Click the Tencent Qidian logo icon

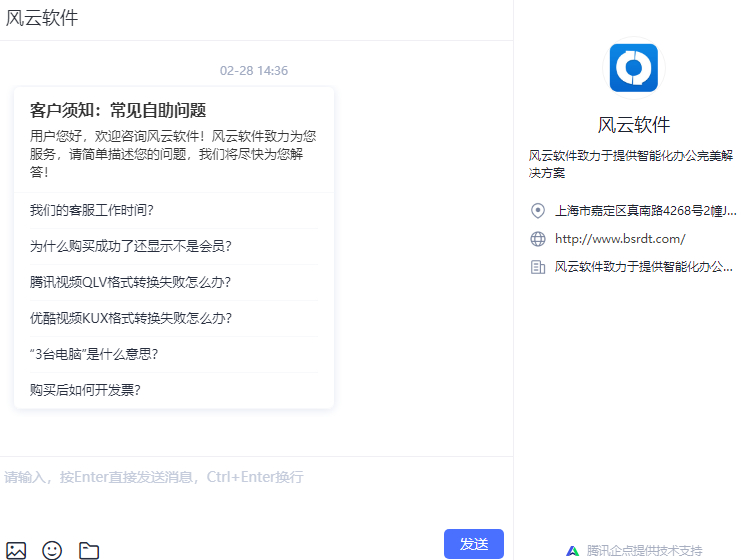coord(573,551)
